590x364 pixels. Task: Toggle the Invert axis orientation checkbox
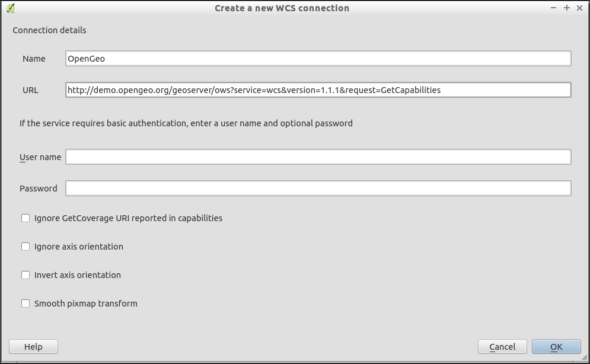25,275
